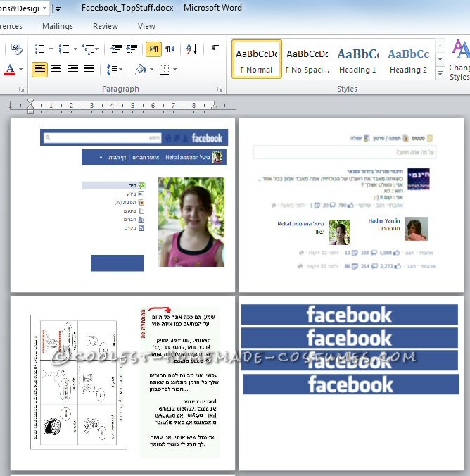Apply the Heading 2 style
The height and width of the screenshot is (476, 470).
[408, 59]
